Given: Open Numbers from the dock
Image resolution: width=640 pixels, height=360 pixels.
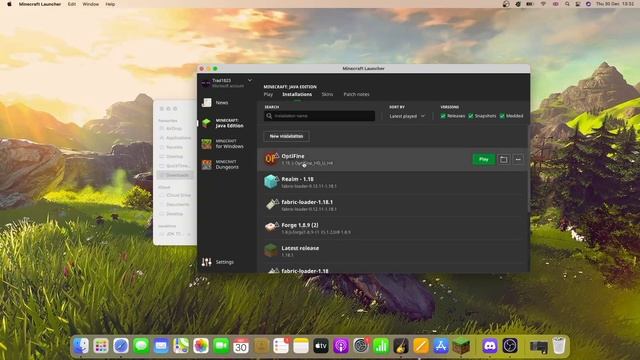Looking at the screenshot, I should (381, 346).
